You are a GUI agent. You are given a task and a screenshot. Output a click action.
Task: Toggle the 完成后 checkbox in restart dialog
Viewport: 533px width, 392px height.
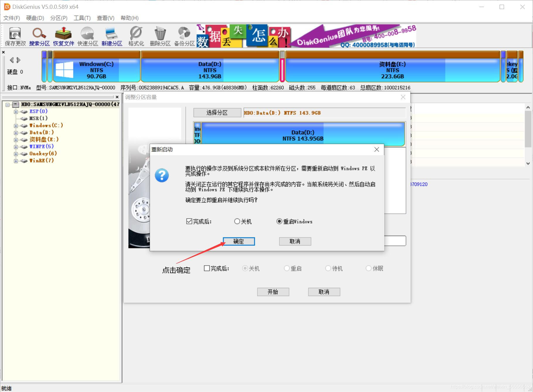click(x=189, y=221)
